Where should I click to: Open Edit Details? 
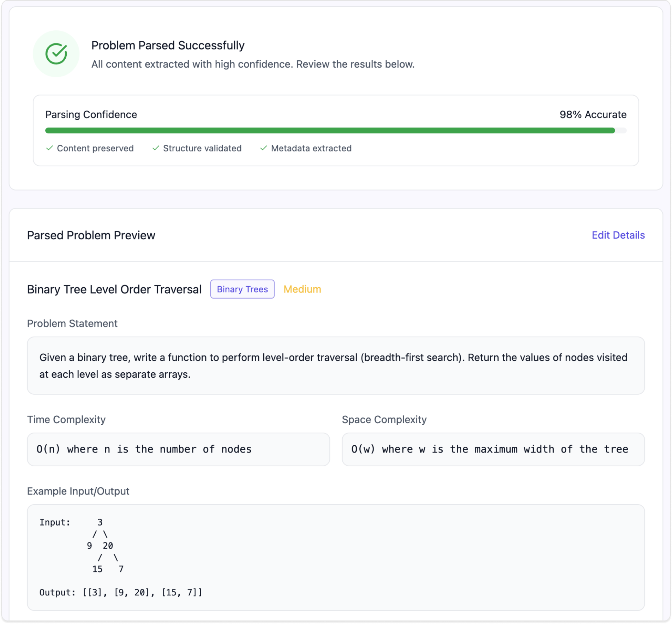pyautogui.click(x=618, y=235)
